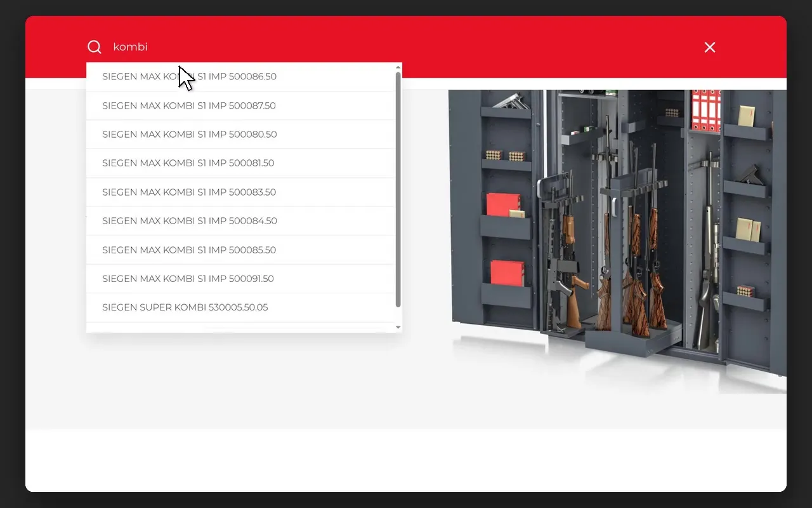Select SIEGEN MAX KOMBI S1 IMP 500084.50
Screen dimensions: 812x508
tap(240, 221)
